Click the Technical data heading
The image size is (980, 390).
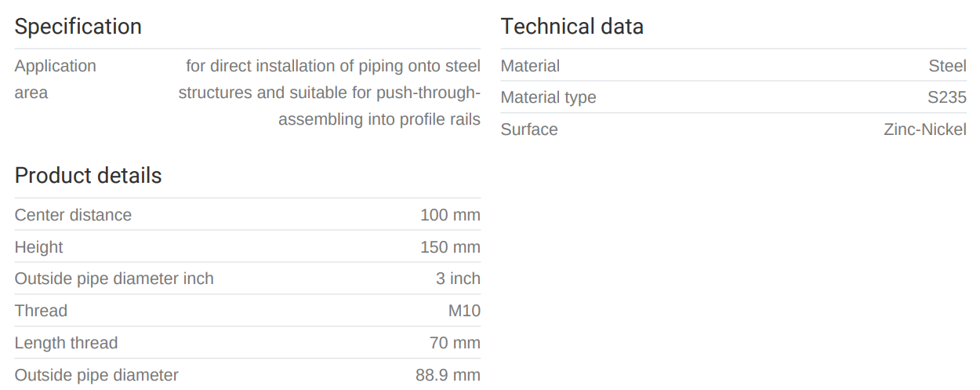[572, 27]
